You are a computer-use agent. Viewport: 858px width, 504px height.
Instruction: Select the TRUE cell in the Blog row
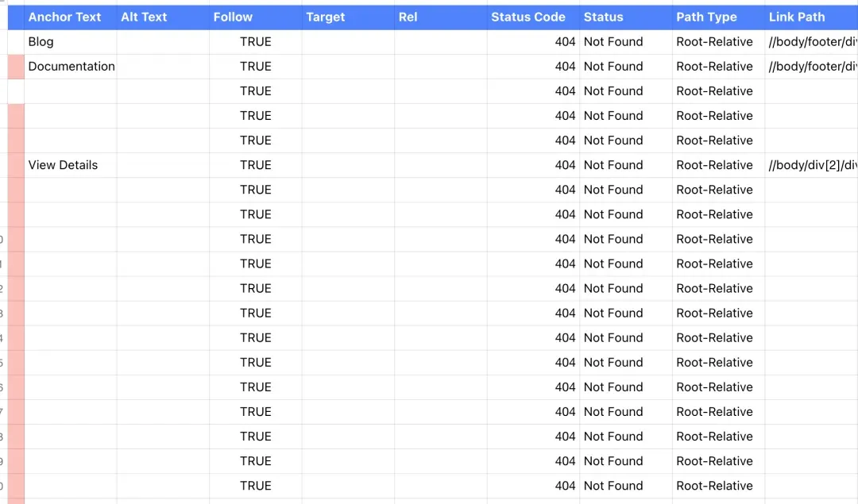tap(255, 41)
